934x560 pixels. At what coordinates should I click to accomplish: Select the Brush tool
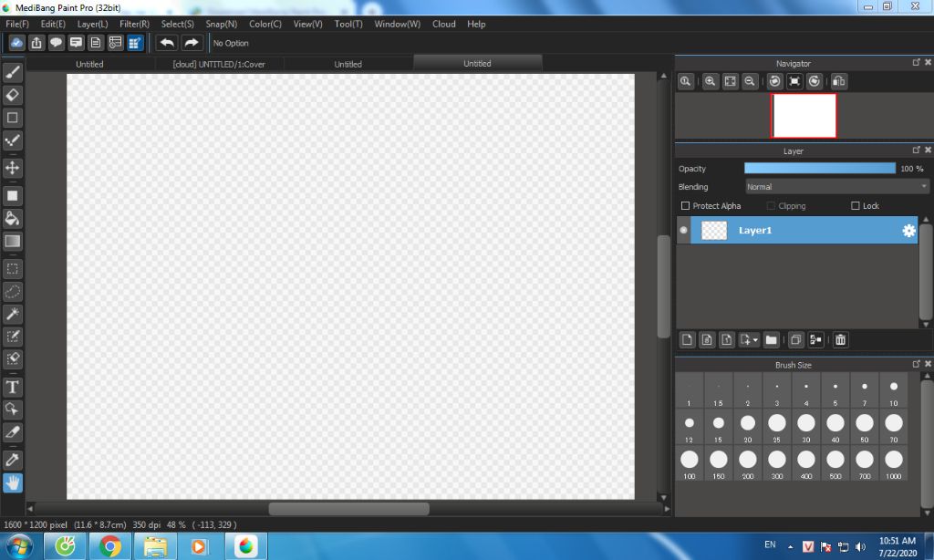(x=13, y=72)
